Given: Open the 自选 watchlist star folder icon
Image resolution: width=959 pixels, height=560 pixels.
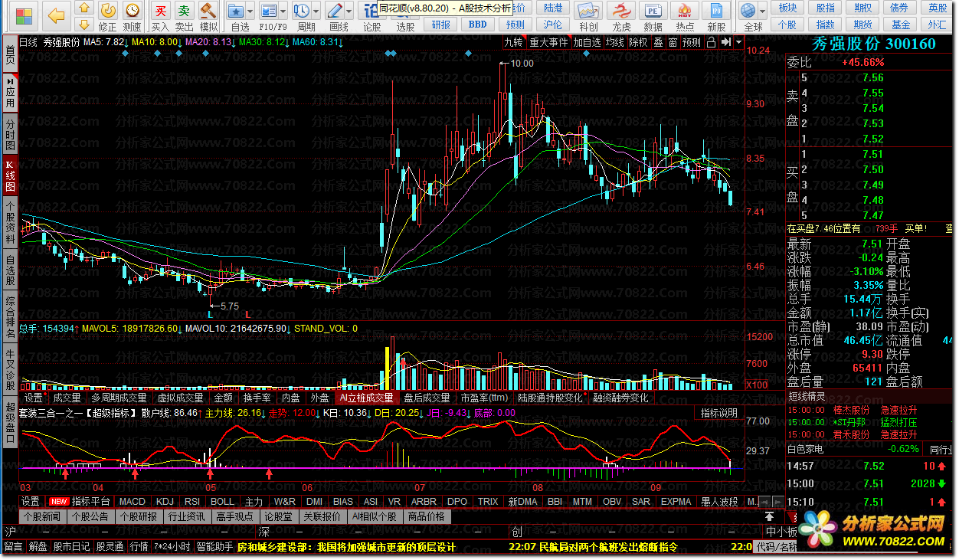Looking at the screenshot, I should (x=235, y=11).
